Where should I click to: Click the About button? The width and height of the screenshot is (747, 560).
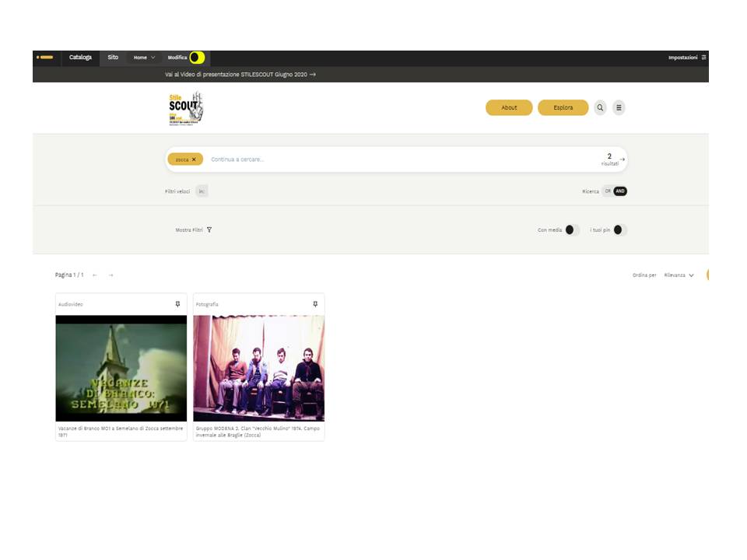pos(509,107)
